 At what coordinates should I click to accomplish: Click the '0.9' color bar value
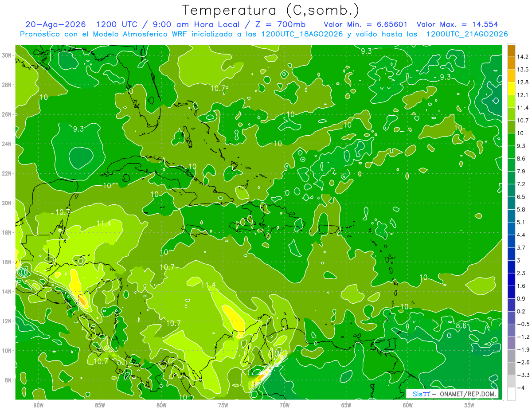click(x=521, y=298)
